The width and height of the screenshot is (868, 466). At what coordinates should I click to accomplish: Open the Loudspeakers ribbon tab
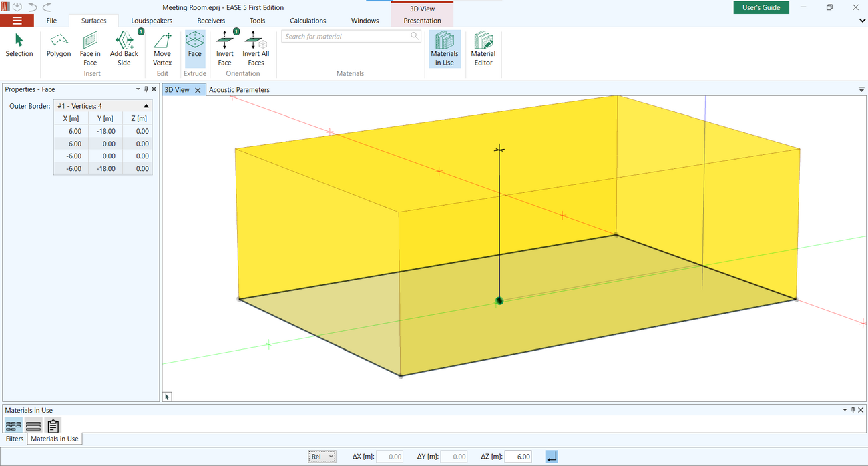coord(151,21)
